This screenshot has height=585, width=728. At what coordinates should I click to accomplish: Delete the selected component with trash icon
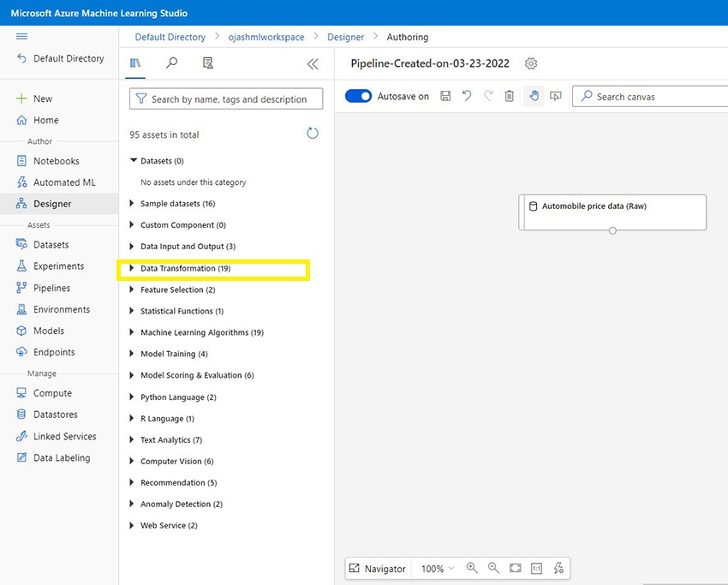pos(510,96)
